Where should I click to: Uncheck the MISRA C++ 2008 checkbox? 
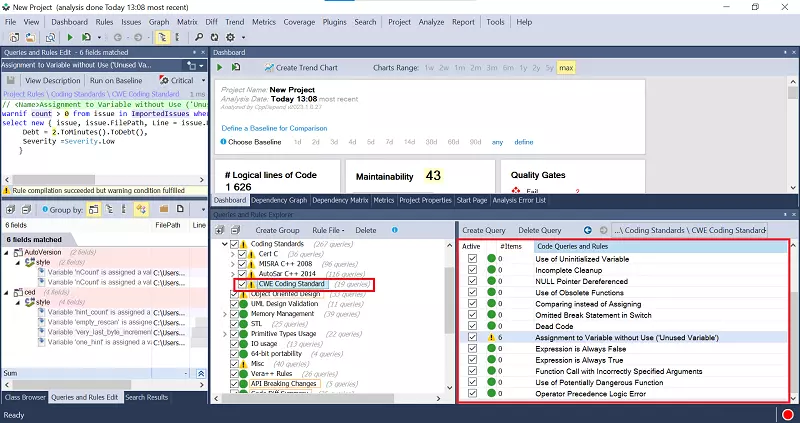click(x=242, y=264)
